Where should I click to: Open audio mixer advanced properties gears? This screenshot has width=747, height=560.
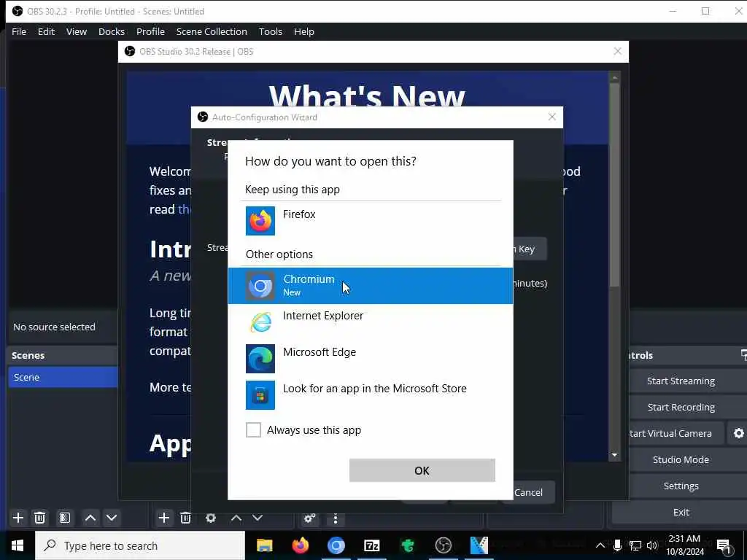[309, 518]
